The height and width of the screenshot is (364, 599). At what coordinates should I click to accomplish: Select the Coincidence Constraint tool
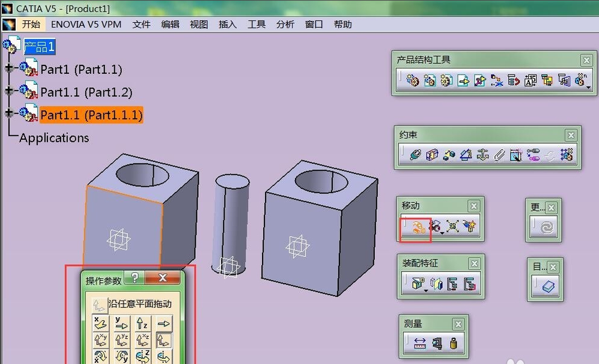point(415,154)
